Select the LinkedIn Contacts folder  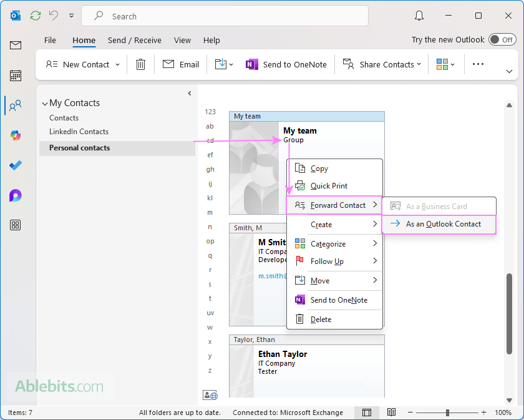pos(79,132)
